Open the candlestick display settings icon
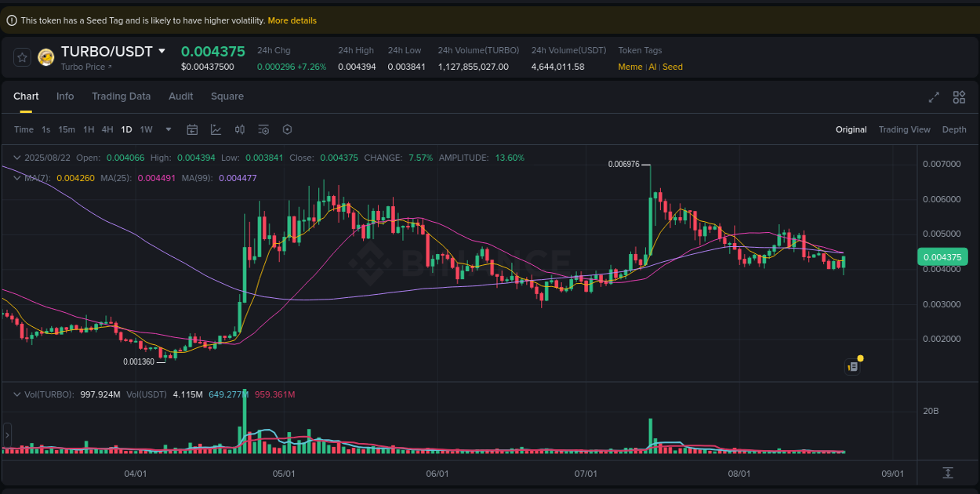The width and height of the screenshot is (980, 494). click(240, 129)
